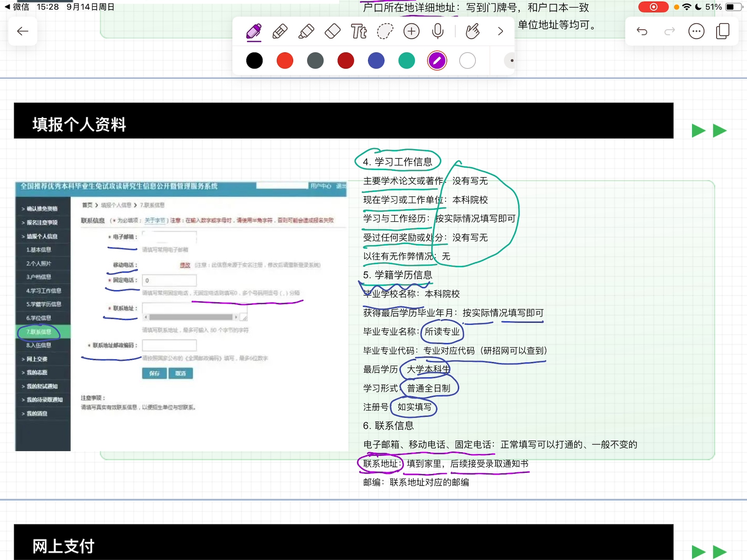This screenshot has width=747, height=560.
Task: Pick the dark red pen color
Action: coord(346,61)
